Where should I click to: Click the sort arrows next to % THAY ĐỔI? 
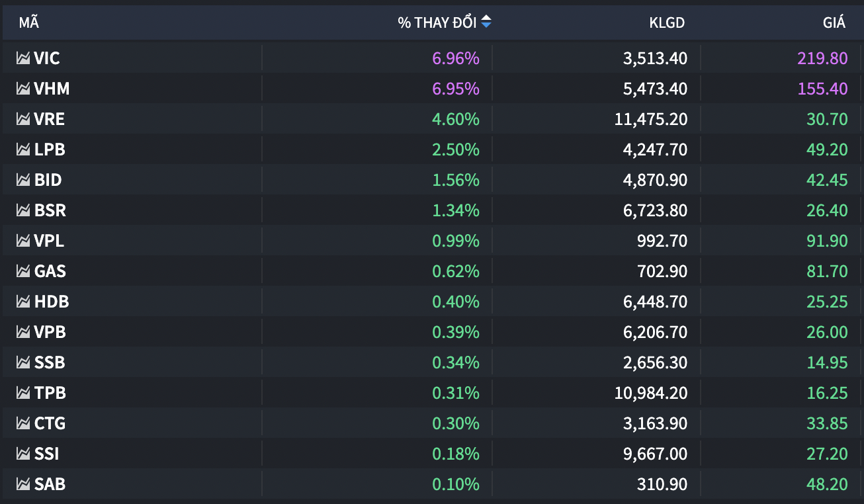coord(486,22)
